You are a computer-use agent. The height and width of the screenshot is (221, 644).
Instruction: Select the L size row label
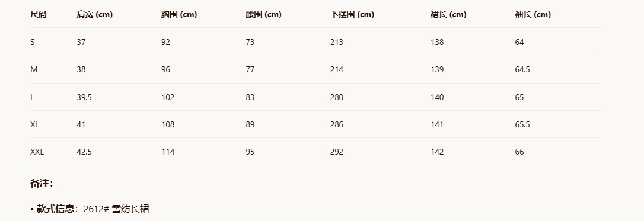pyautogui.click(x=32, y=97)
